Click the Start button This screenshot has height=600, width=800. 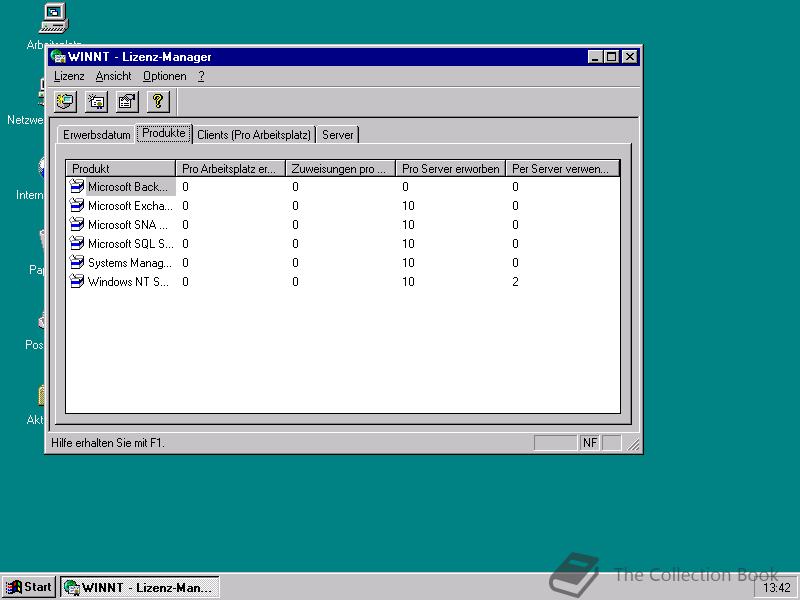click(x=29, y=587)
